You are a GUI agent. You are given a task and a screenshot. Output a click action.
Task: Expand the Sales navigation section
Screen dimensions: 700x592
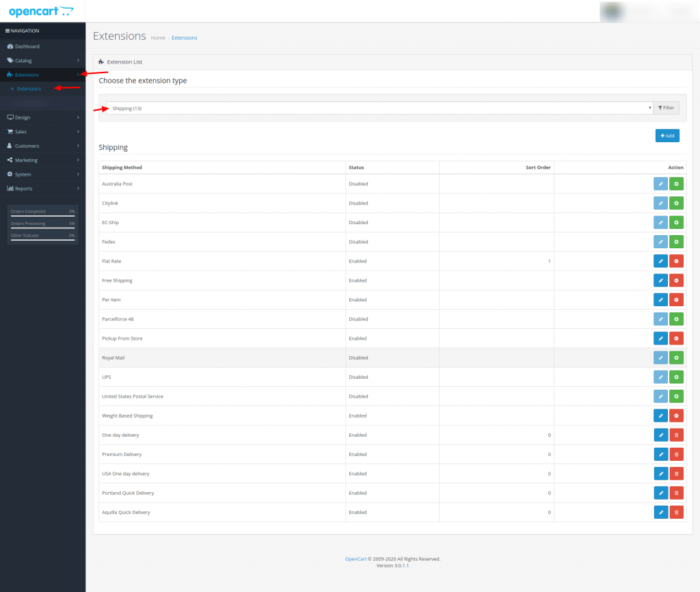pos(42,131)
